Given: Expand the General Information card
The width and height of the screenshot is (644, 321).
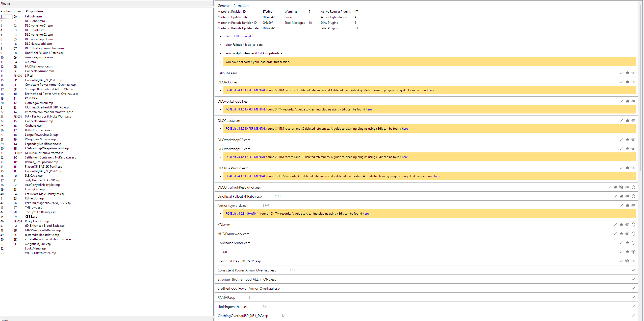Looking at the screenshot, I should point(233,6).
